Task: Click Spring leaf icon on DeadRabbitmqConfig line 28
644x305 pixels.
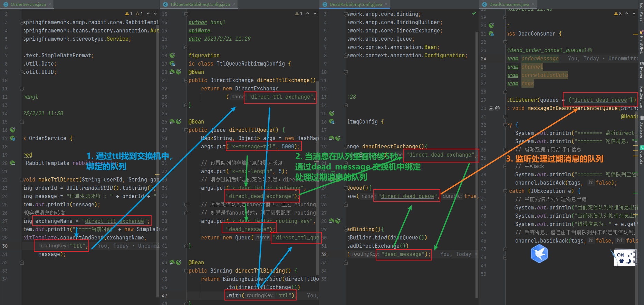Action: coord(338,221)
